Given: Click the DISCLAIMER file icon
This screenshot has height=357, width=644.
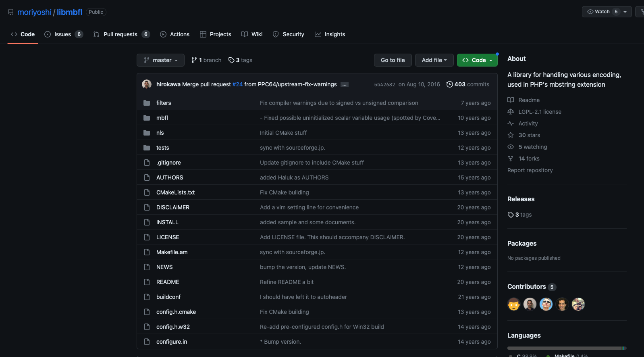Looking at the screenshot, I should (147, 207).
